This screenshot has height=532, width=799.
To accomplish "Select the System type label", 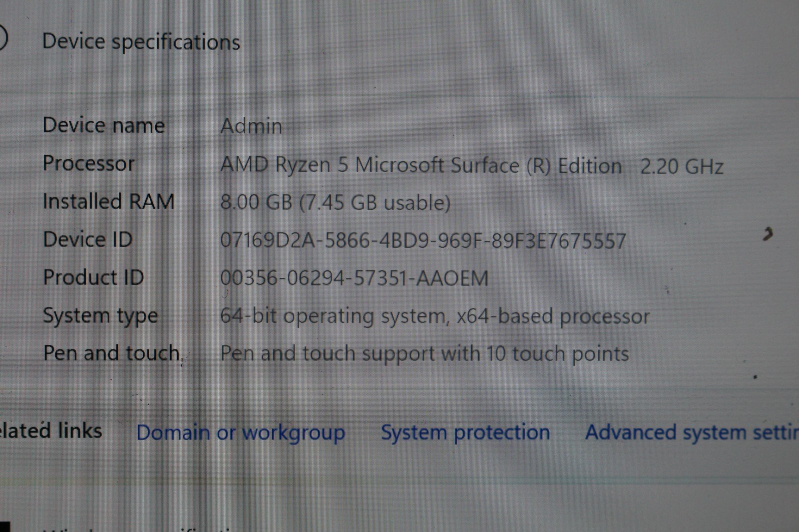I will (100, 316).
